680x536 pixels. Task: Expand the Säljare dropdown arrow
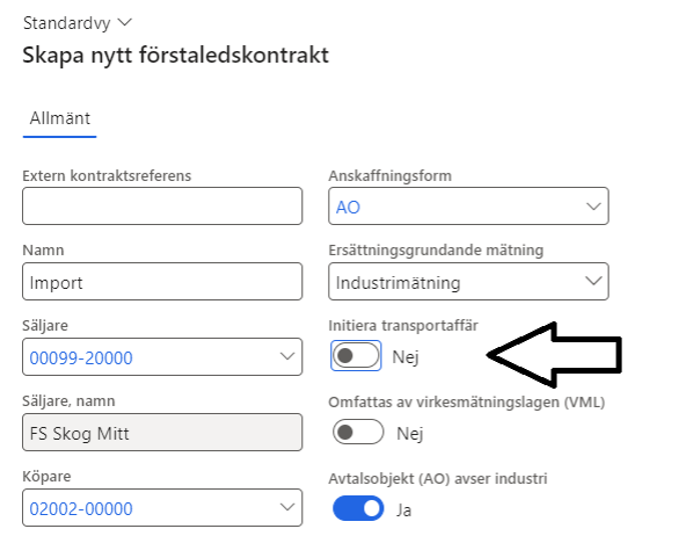coord(287,356)
